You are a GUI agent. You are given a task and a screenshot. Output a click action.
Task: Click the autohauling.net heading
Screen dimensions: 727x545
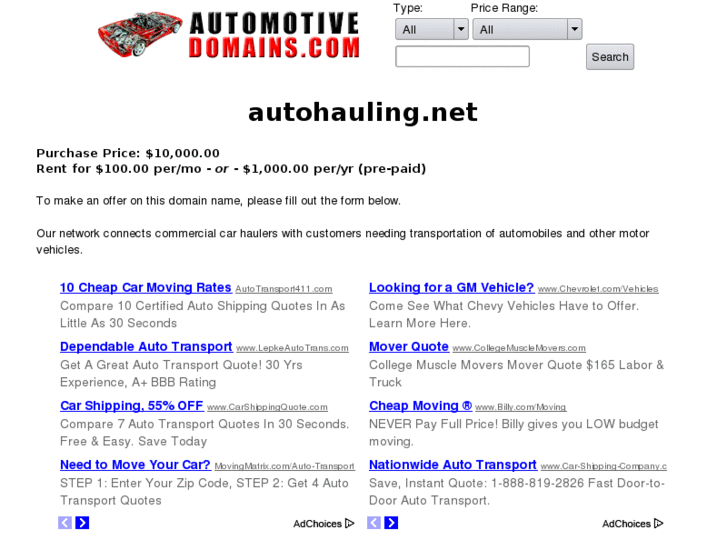(363, 112)
